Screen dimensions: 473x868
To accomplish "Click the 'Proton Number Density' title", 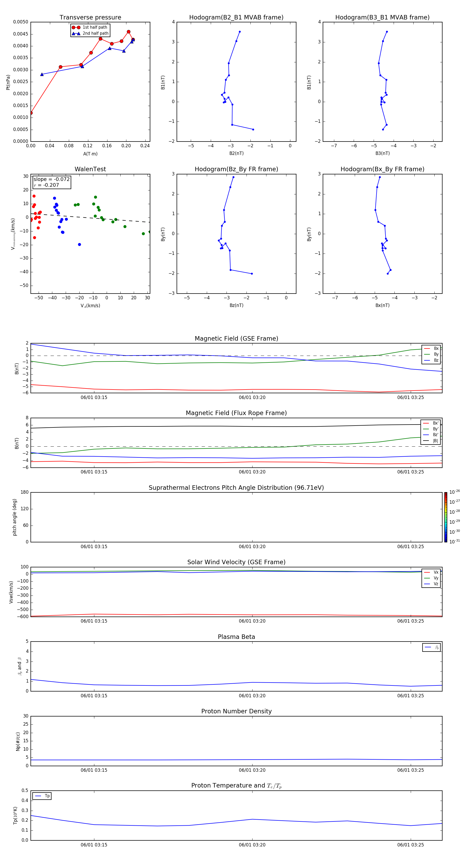I will pyautogui.click(x=236, y=711).
